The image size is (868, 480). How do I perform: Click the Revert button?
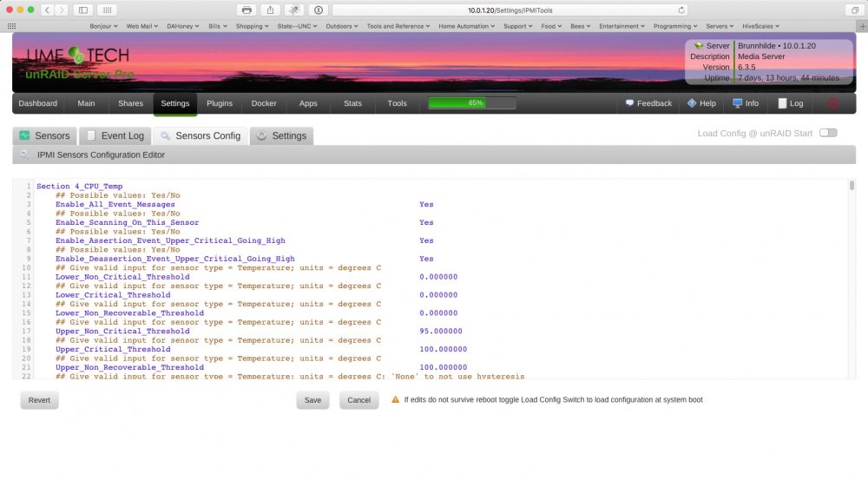click(x=39, y=400)
